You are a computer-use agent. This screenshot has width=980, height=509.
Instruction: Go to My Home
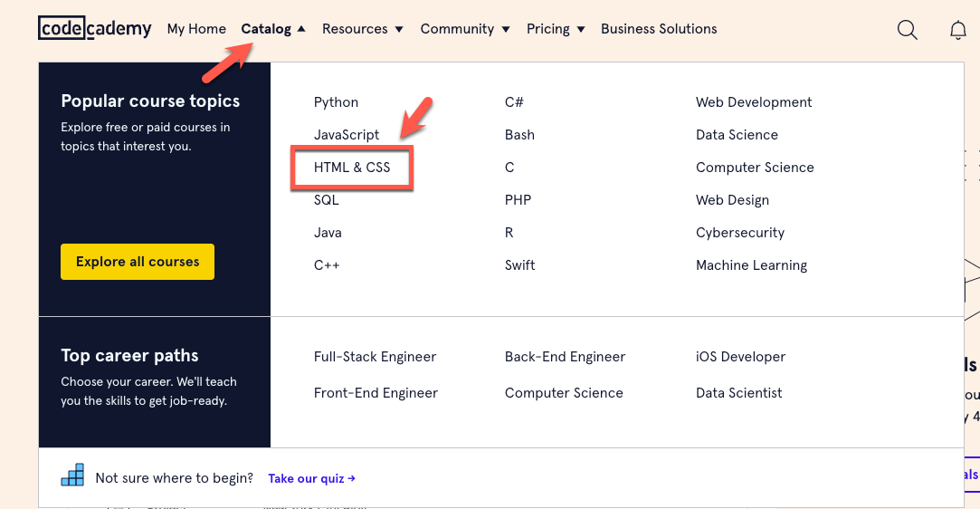click(x=196, y=29)
